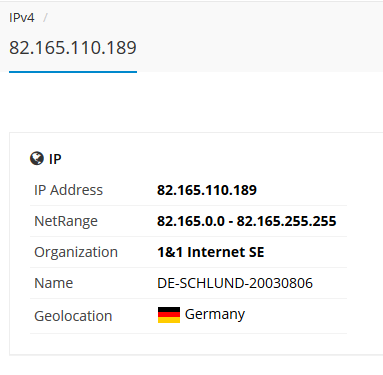
Task: Click the IP Address row label
Action: [68, 190]
